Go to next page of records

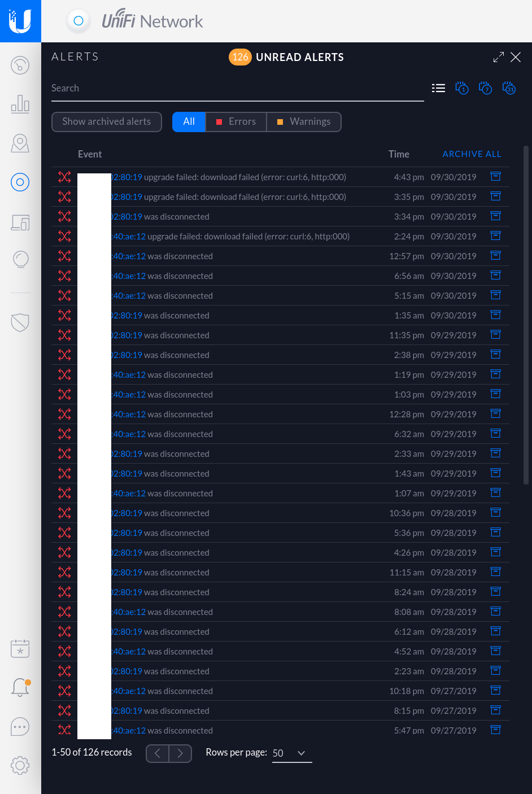pos(180,753)
